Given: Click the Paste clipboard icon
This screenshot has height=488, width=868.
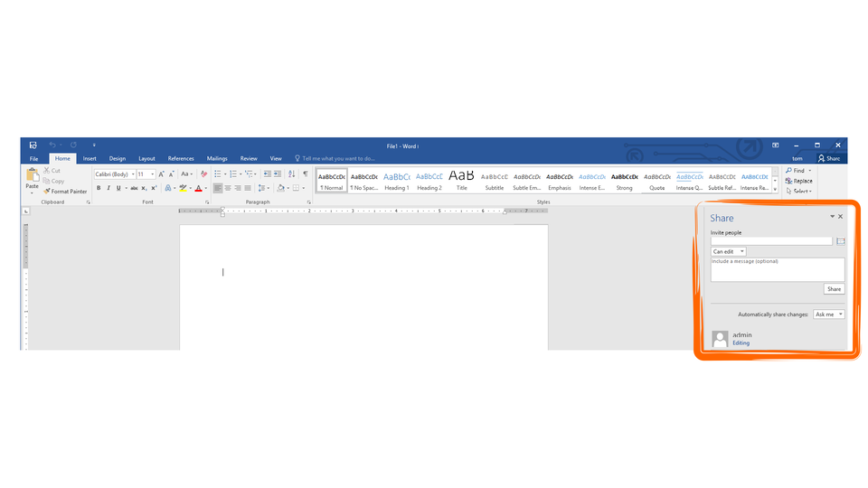Looking at the screenshot, I should tap(32, 178).
